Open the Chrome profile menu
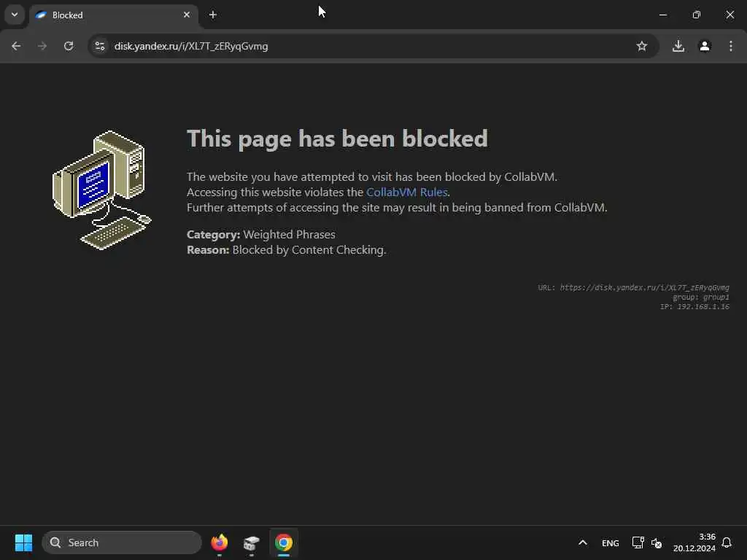 tap(705, 46)
